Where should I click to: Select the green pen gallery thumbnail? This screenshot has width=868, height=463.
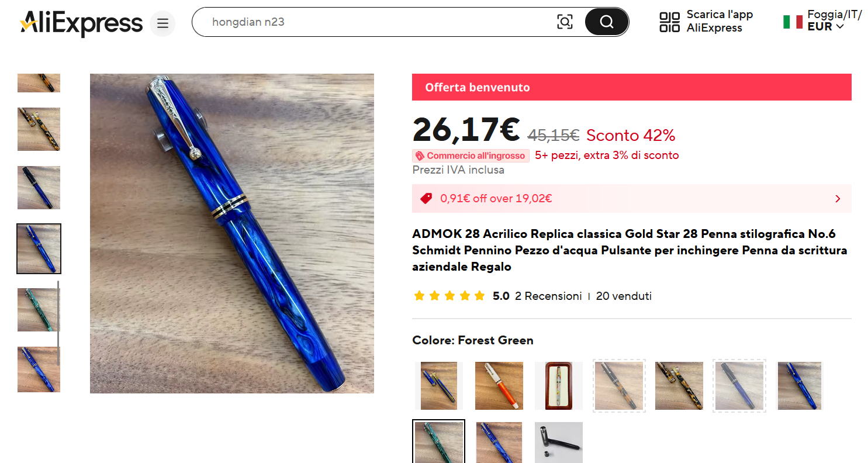[x=39, y=310]
